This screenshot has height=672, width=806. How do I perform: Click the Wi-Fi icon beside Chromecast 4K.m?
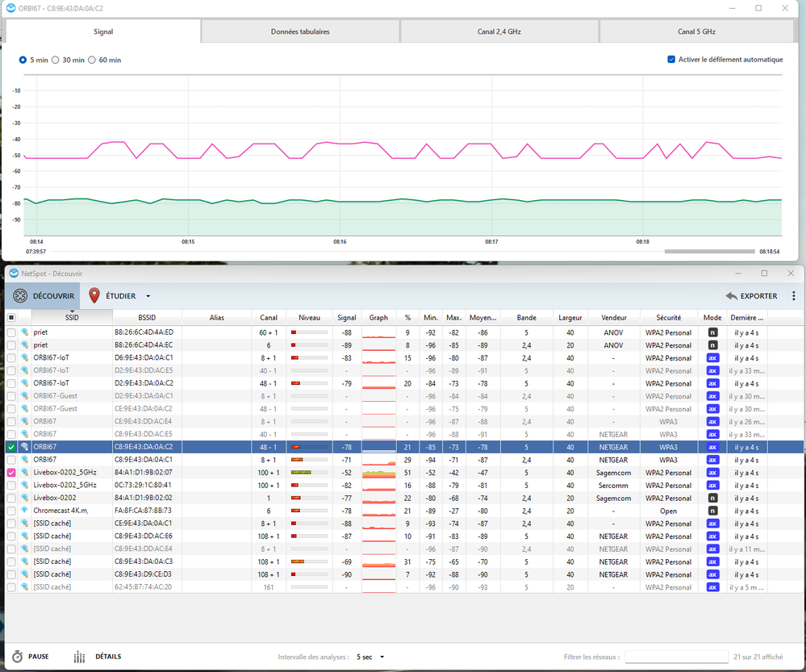tap(24, 511)
